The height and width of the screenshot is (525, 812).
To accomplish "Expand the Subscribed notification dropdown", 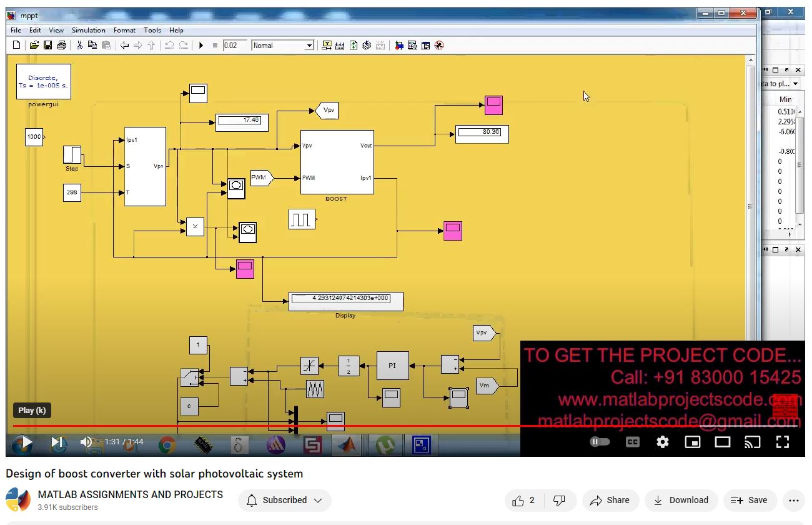I will pos(285,500).
